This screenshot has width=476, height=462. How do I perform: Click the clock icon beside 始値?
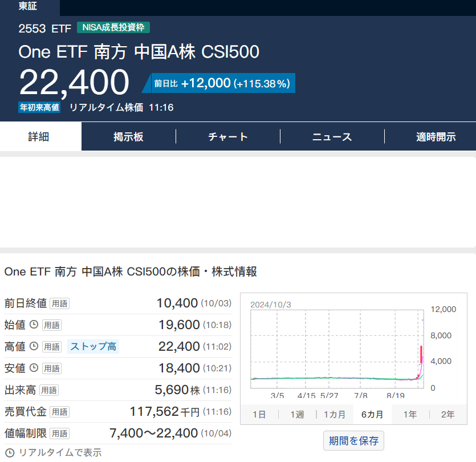[x=34, y=325]
